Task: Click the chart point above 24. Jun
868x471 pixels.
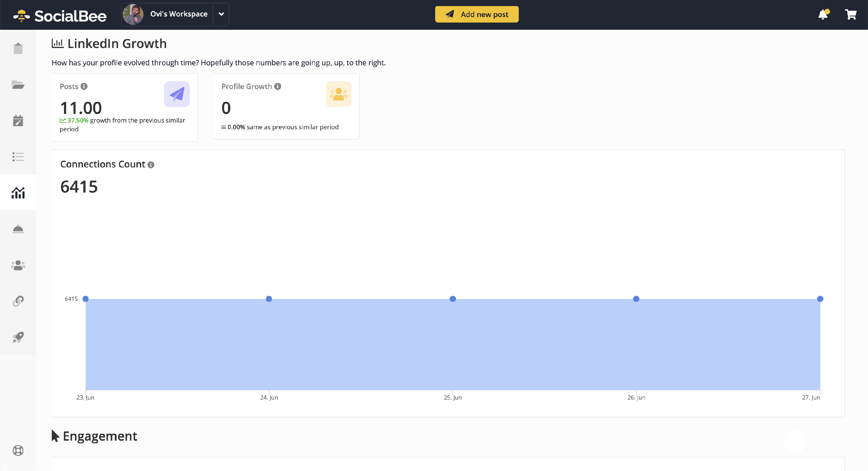Action: [x=269, y=299]
